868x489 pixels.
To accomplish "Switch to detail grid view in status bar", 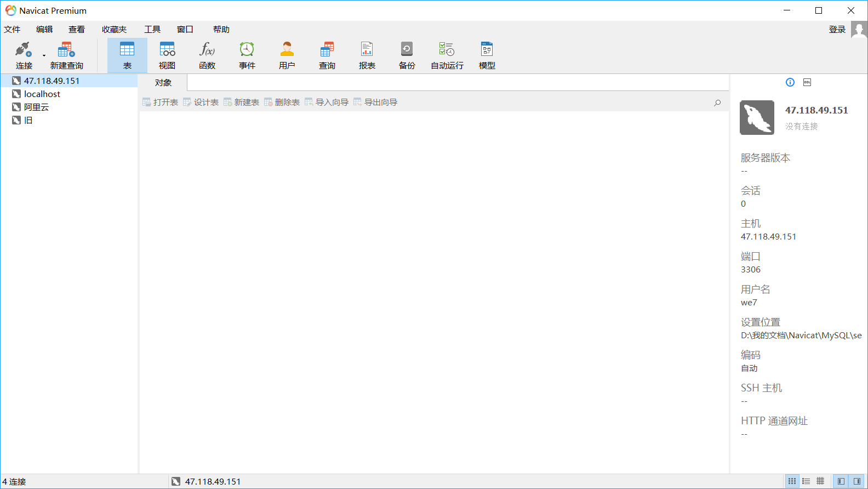I will tap(820, 481).
